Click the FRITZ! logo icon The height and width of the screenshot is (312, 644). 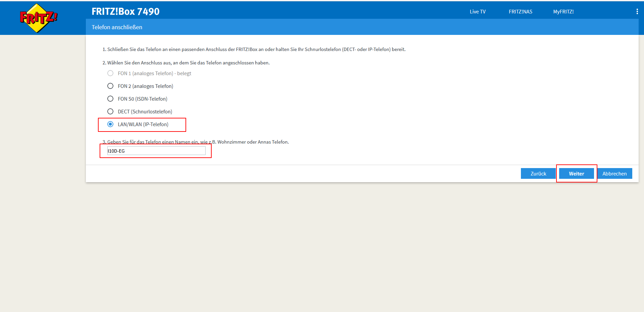(x=38, y=18)
